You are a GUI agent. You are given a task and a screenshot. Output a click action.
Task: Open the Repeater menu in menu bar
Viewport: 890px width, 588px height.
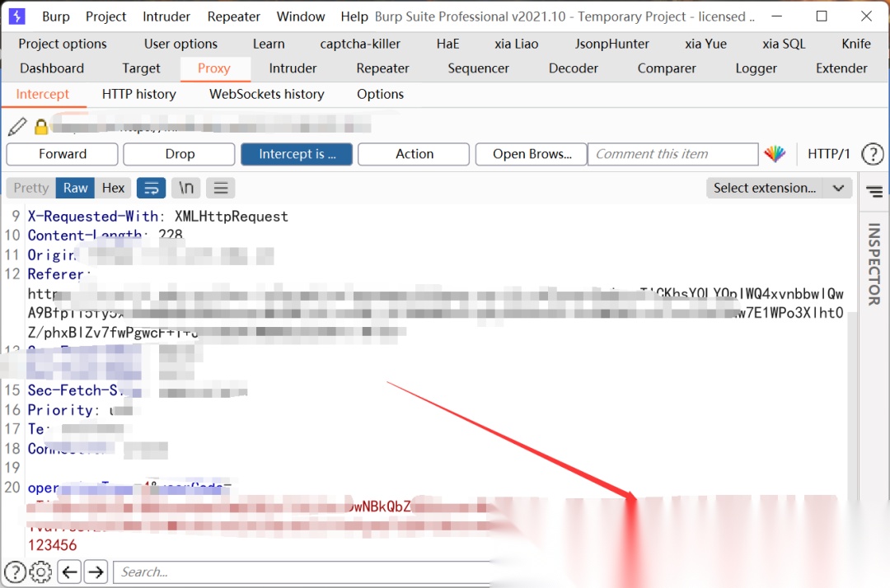(233, 16)
